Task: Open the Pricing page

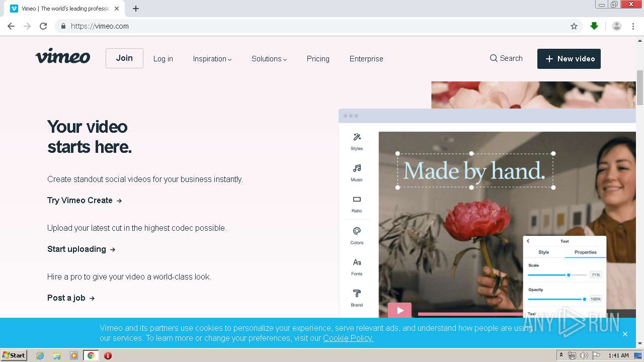Action: coord(318,59)
